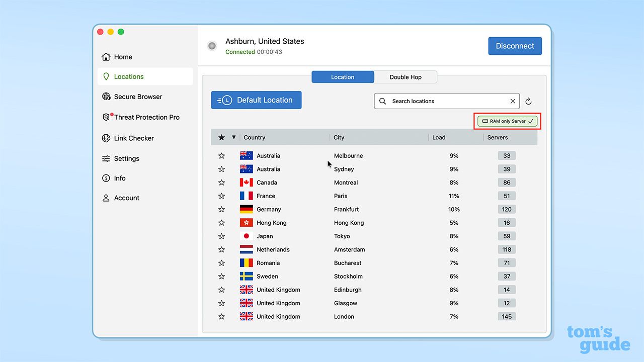Image resolution: width=644 pixels, height=362 pixels.
Task: Click the Default Location button
Action: pos(256,100)
